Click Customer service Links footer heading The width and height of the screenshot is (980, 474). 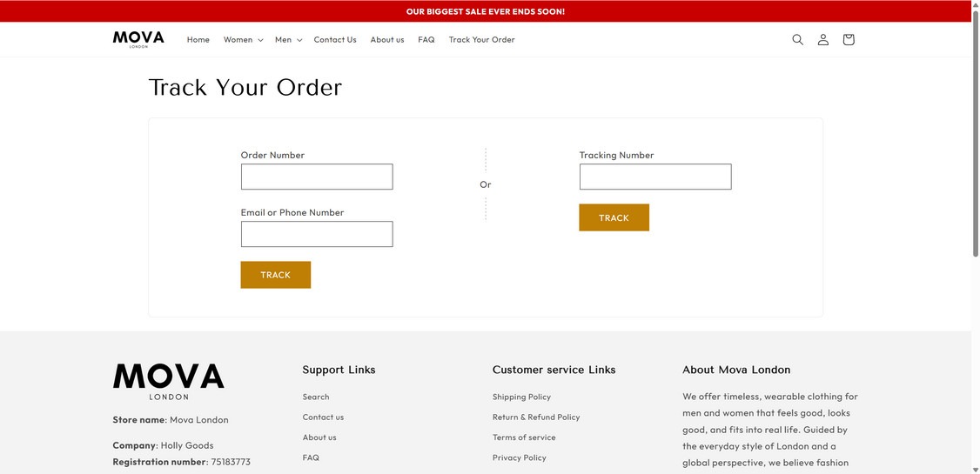(554, 370)
